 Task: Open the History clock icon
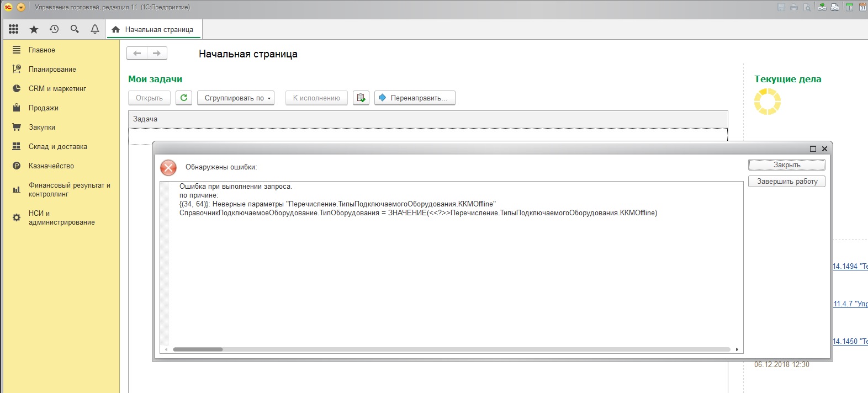pyautogui.click(x=54, y=29)
